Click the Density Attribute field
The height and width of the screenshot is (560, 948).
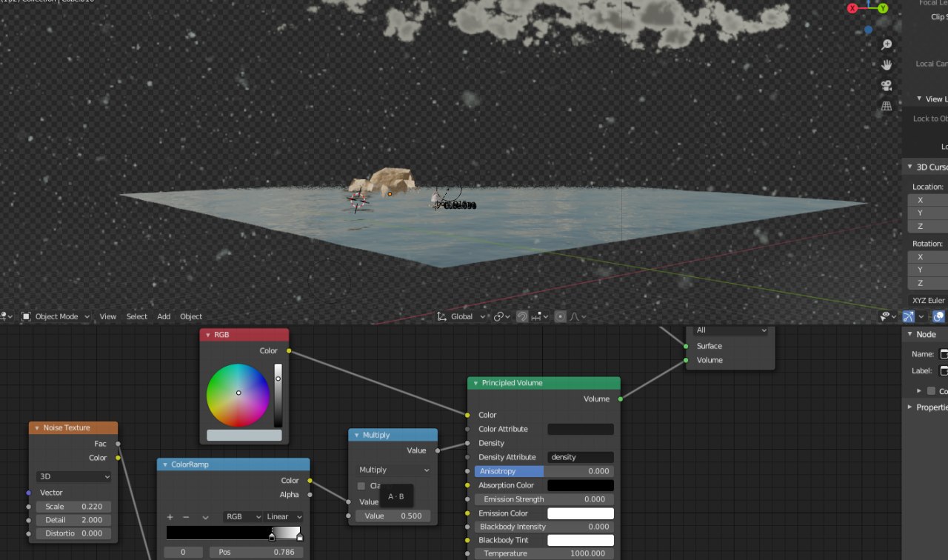point(581,457)
